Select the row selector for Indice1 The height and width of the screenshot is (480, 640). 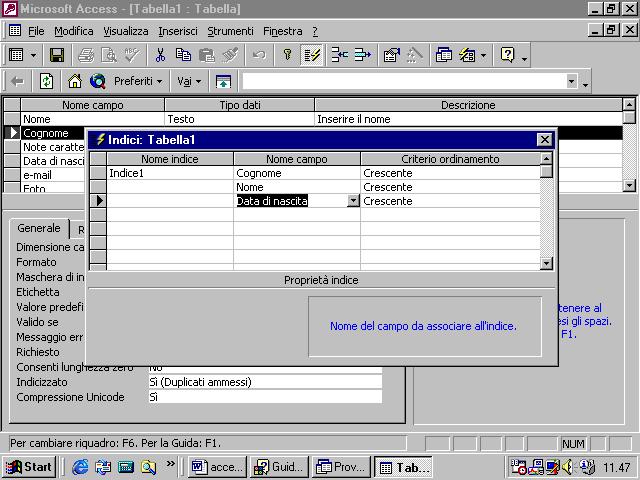pos(98,173)
